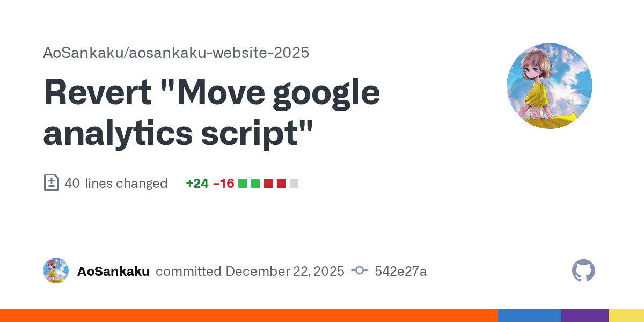The height and width of the screenshot is (322, 644).
Task: Click the +24 additions count
Action: point(197,184)
